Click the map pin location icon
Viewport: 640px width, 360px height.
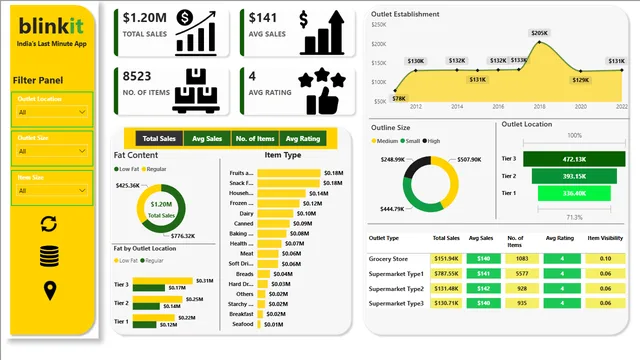click(x=50, y=291)
